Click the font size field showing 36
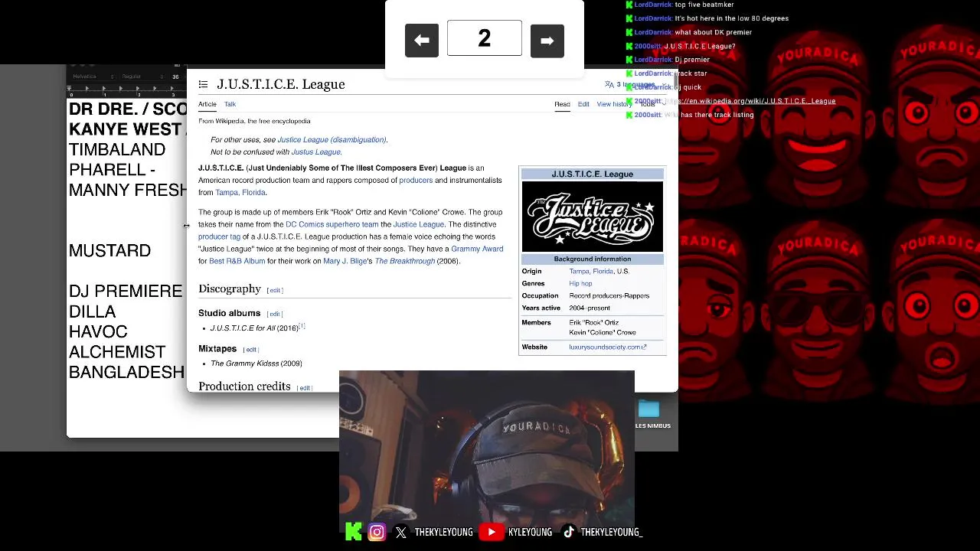Image resolution: width=980 pixels, height=551 pixels. [175, 77]
